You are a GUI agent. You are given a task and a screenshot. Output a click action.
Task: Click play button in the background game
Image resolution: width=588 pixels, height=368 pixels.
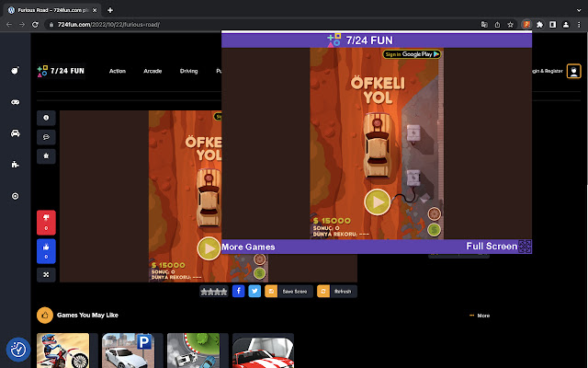coord(209,248)
